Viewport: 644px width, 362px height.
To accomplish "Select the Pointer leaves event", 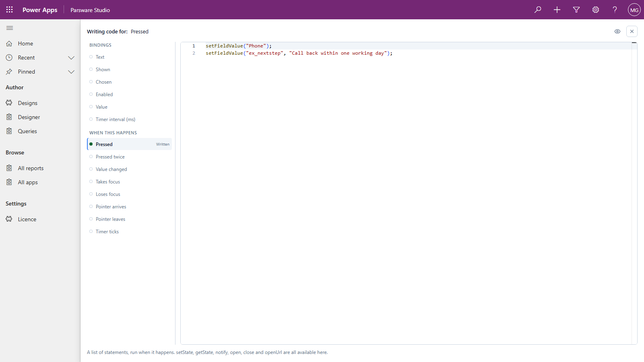I will point(129,219).
